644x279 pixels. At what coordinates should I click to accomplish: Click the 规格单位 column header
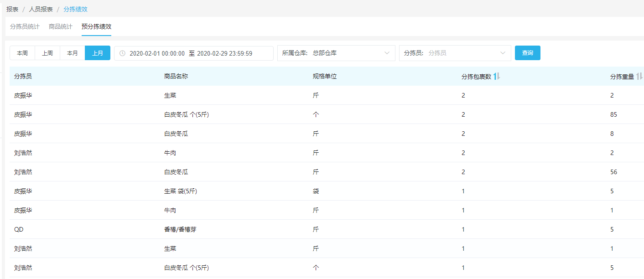pyautogui.click(x=325, y=77)
